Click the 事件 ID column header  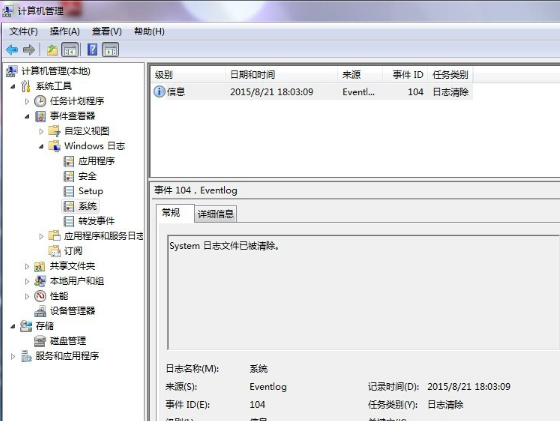pos(405,75)
